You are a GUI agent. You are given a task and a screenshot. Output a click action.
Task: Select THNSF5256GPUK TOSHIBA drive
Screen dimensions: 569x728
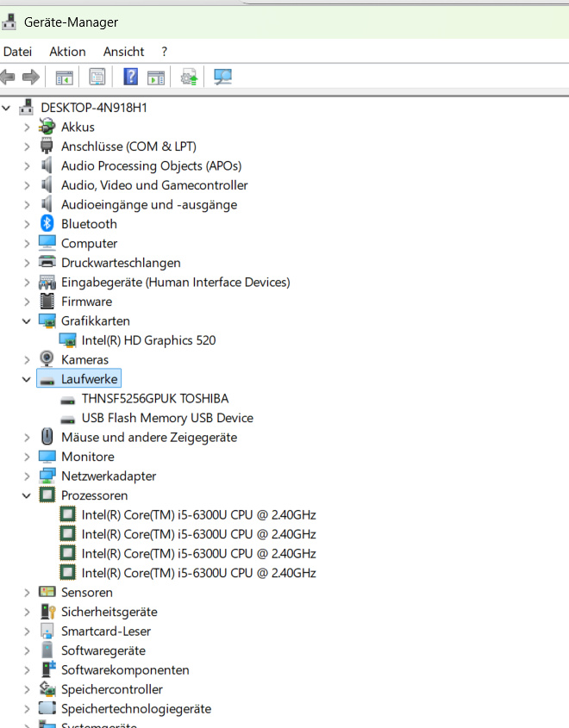click(155, 399)
